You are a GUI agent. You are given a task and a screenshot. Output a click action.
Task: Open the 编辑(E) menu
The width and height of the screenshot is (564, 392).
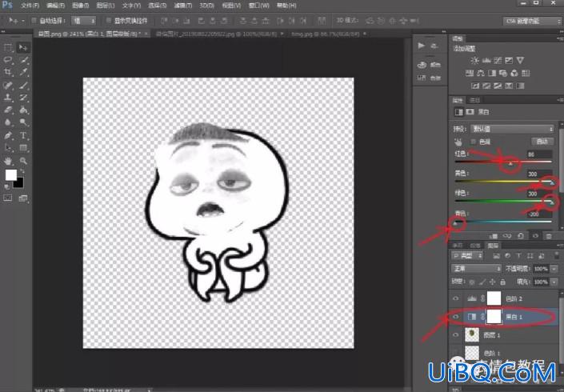[56, 6]
